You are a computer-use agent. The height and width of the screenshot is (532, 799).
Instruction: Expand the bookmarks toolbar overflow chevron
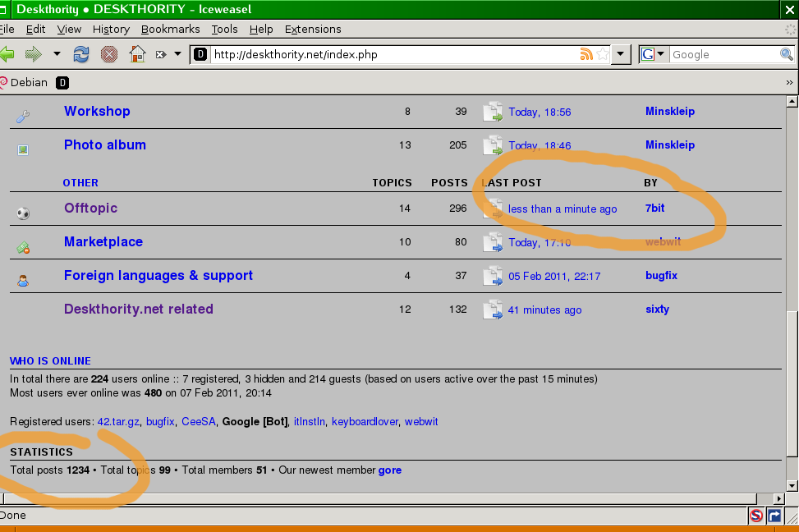coord(790,83)
